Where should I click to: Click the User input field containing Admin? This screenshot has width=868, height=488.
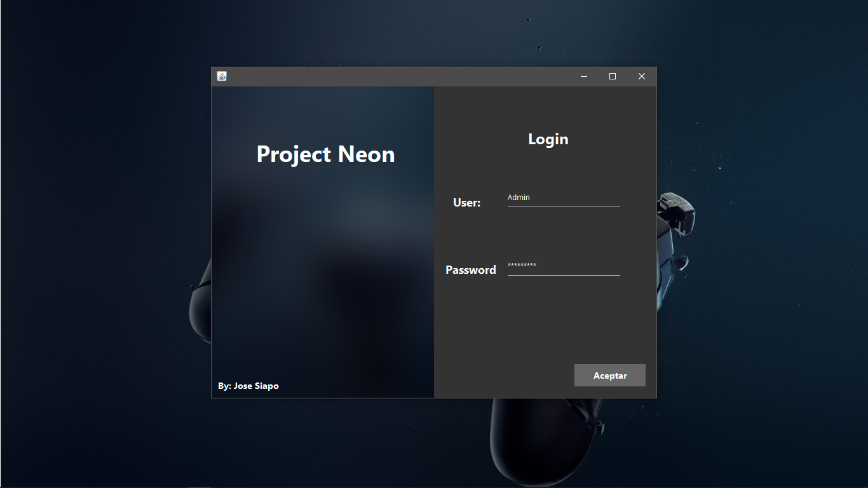[563, 198]
